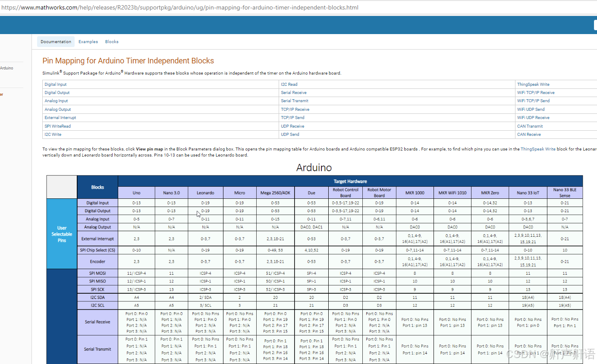
Task: Select the Robot Control Board column header
Action: pos(346,193)
